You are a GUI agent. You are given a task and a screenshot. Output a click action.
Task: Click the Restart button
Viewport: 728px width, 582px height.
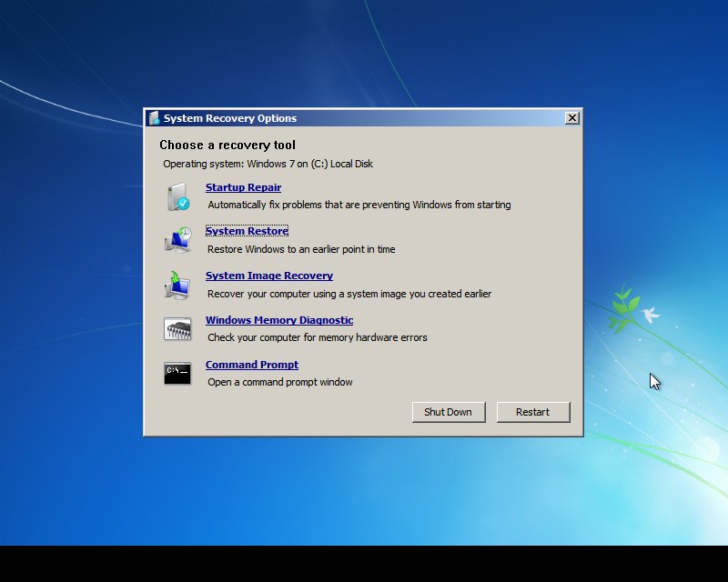pyautogui.click(x=533, y=412)
